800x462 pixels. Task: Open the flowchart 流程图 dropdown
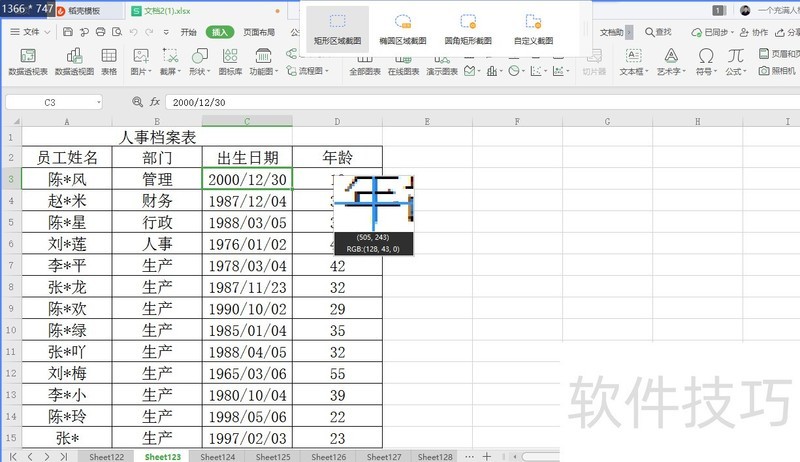(308, 71)
